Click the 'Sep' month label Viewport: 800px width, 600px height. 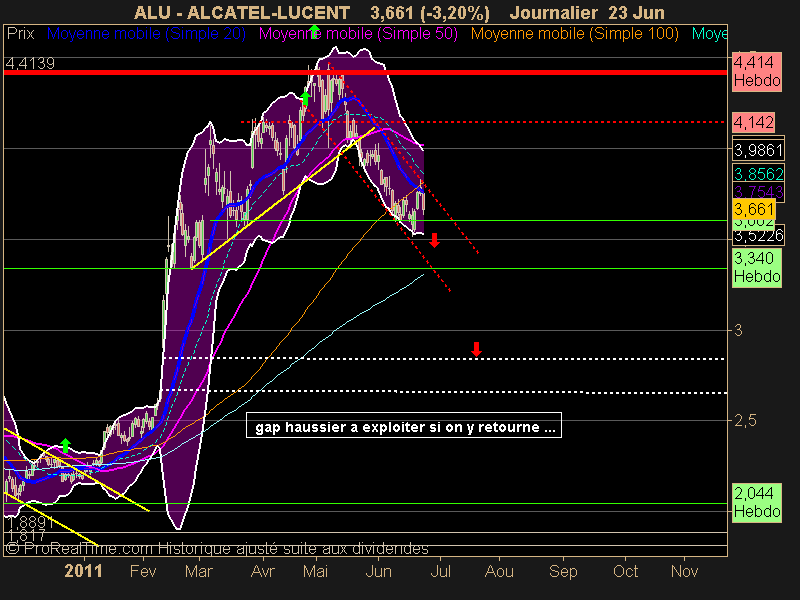(x=563, y=571)
